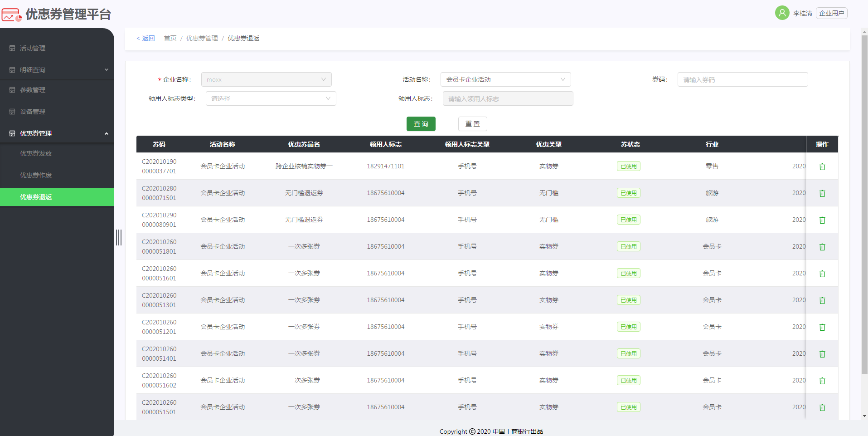The height and width of the screenshot is (436, 868).
Task: Click the 重置 button
Action: [473, 124]
